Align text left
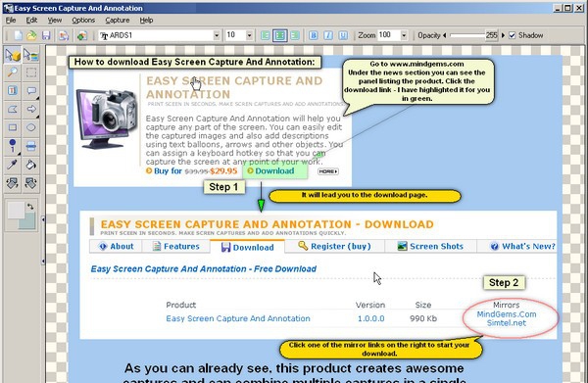 tap(266, 35)
